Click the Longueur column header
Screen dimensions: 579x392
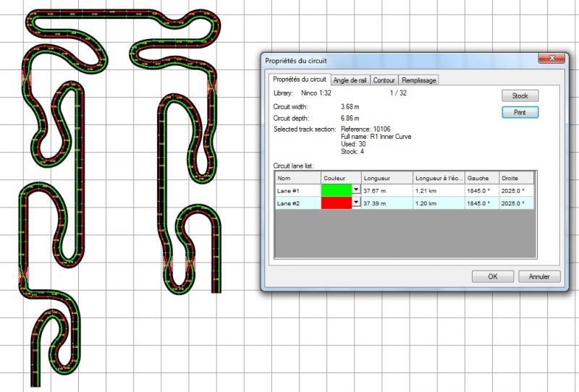386,177
